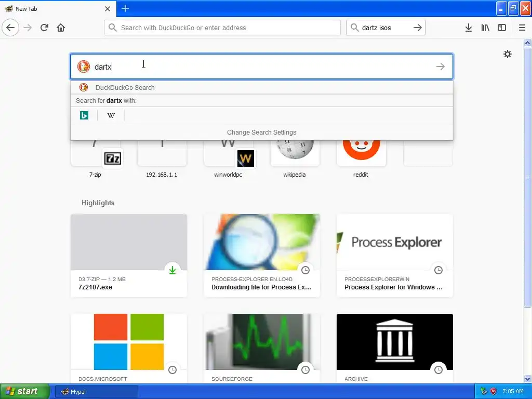The image size is (532, 399).
Task: Click history clock icon on ARCHIVE card
Action: (x=438, y=370)
